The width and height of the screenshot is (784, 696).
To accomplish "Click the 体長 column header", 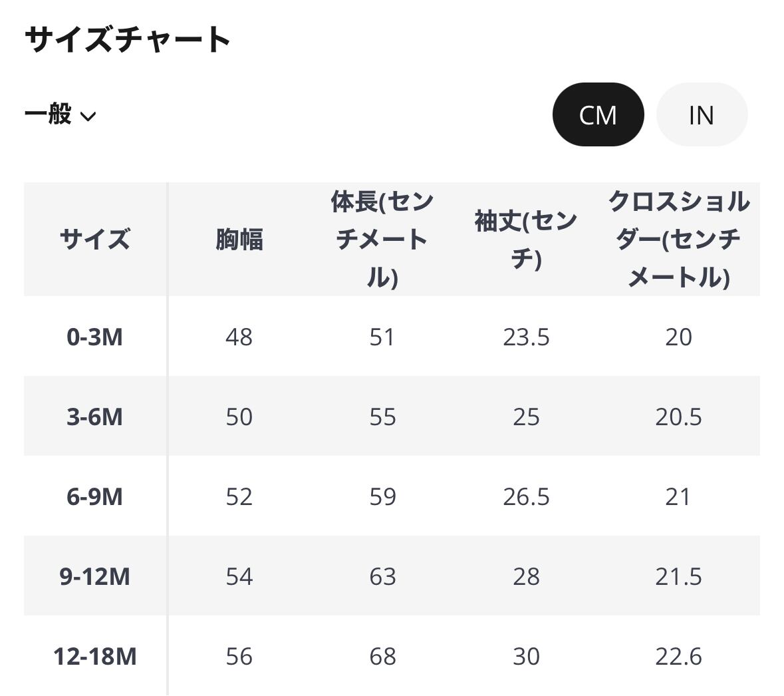I will point(382,239).
